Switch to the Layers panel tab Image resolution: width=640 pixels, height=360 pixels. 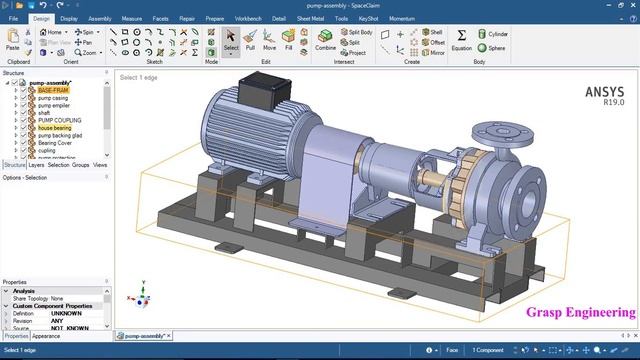(36, 165)
